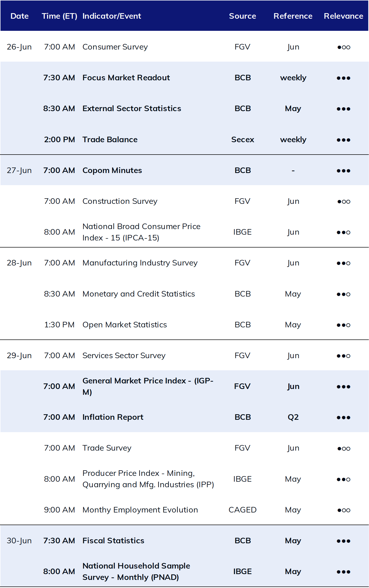Click the Trade Survey relevance dots

click(x=343, y=449)
